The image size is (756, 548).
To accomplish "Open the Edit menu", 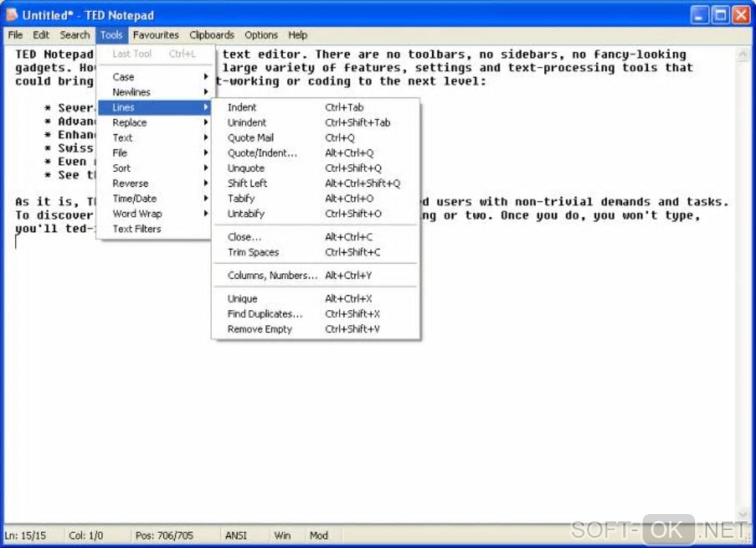I will point(41,35).
